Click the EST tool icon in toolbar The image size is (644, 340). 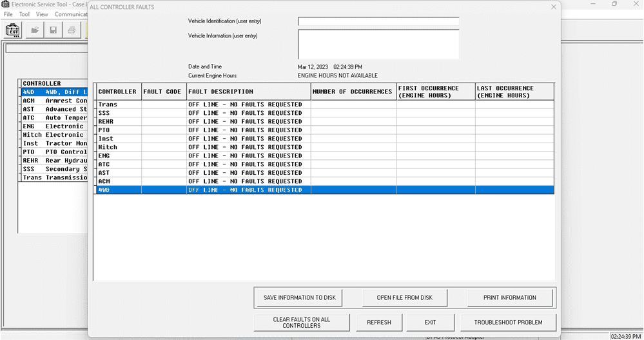13,30
